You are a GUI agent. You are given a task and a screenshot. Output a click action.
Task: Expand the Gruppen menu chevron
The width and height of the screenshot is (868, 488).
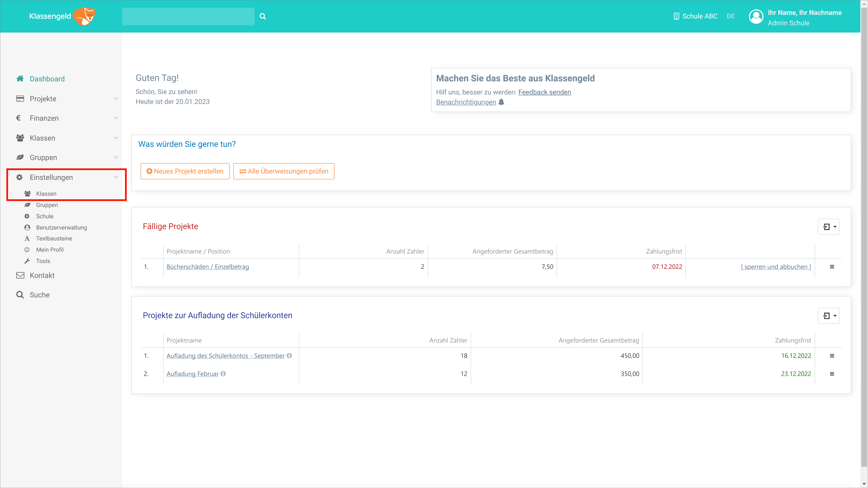tap(115, 157)
